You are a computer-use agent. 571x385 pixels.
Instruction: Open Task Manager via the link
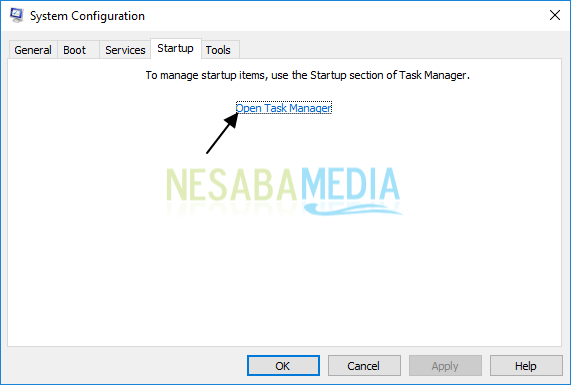pos(284,108)
